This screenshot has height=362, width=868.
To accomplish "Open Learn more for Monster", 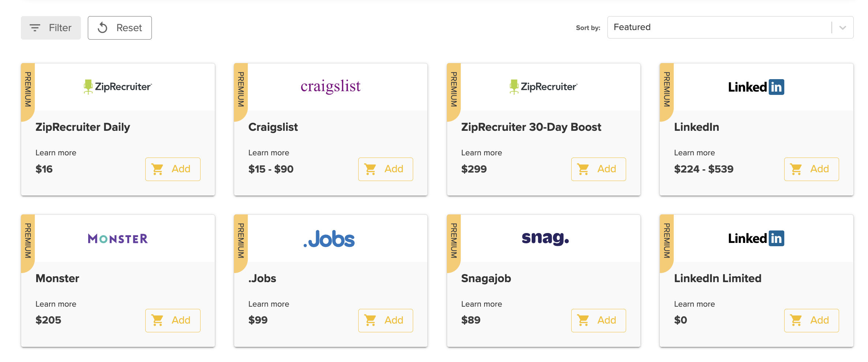I will tap(56, 304).
